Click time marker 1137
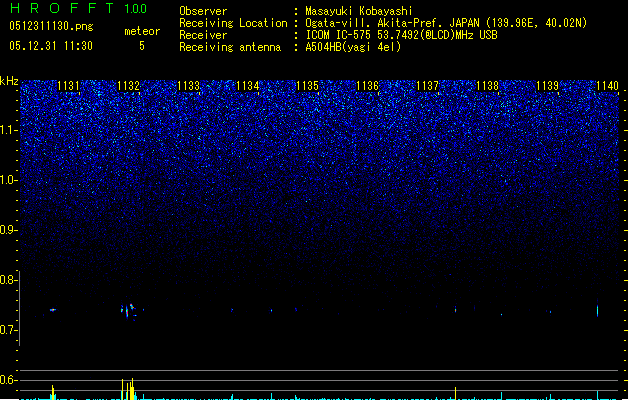The width and height of the screenshot is (629, 400). pos(428,86)
